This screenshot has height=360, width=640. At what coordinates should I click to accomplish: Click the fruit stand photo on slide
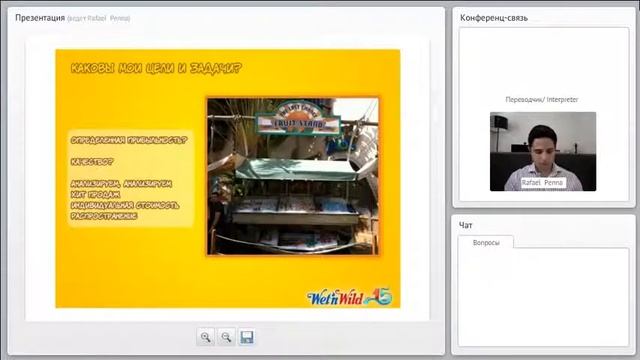click(x=293, y=176)
